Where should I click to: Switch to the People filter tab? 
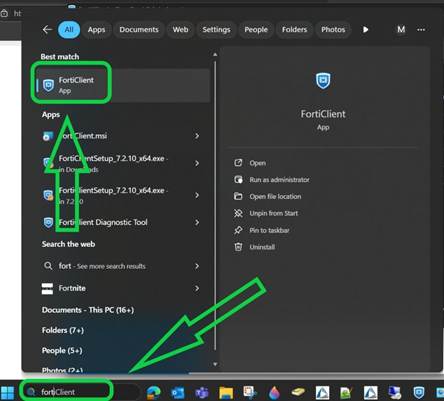[256, 30]
